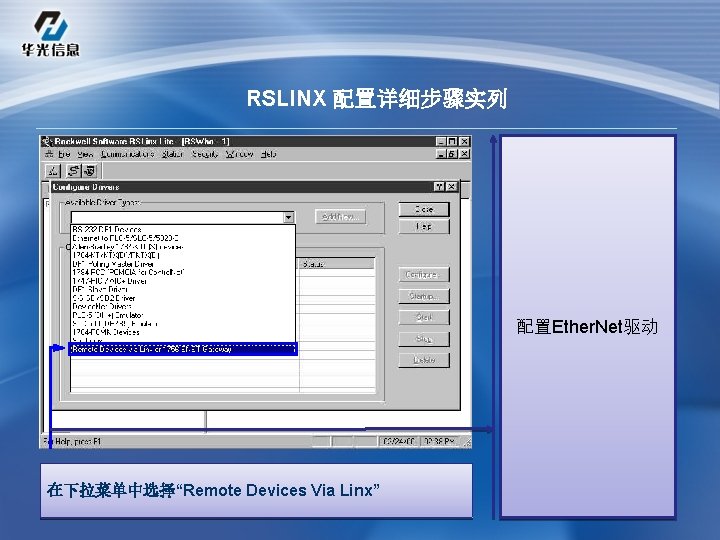Open the Communications menu
Screen dimensions: 720x540
pyautogui.click(x=127, y=154)
